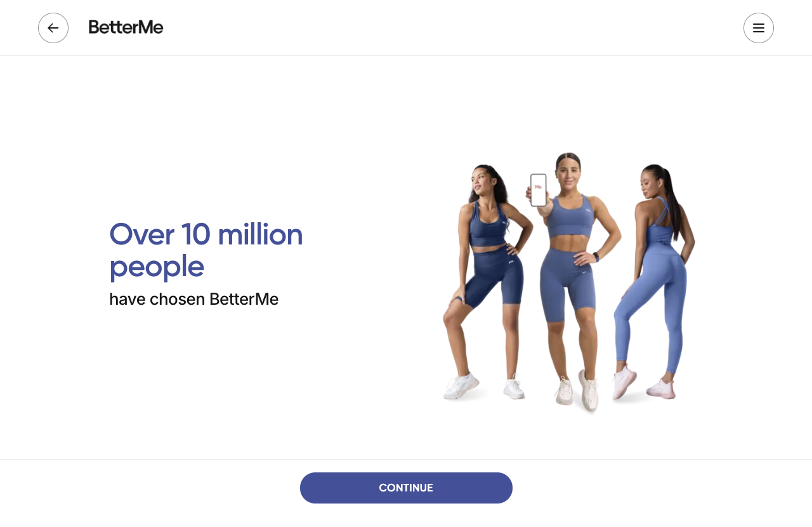Tap the CONTINUE button
812x527 pixels.
406,488
